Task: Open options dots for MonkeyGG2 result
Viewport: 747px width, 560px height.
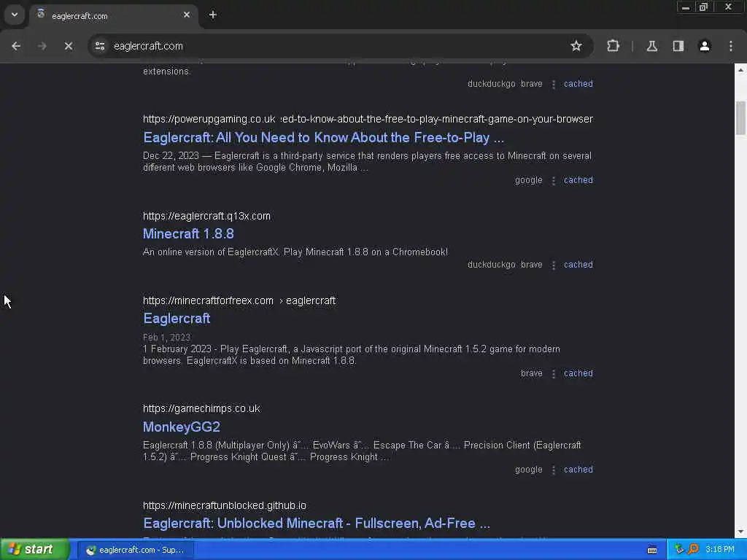Action: (553, 470)
